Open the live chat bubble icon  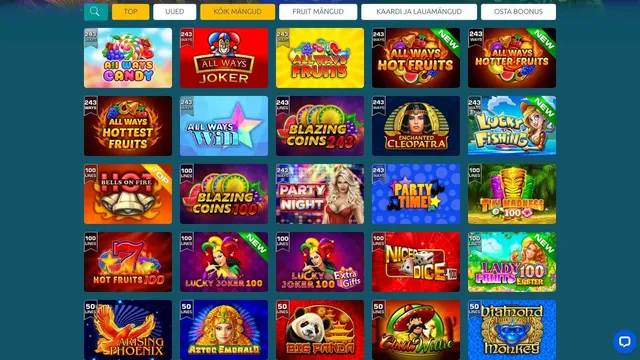(624, 341)
